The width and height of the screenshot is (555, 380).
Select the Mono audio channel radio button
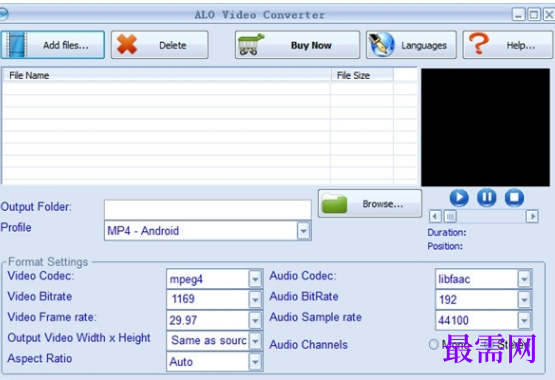434,344
